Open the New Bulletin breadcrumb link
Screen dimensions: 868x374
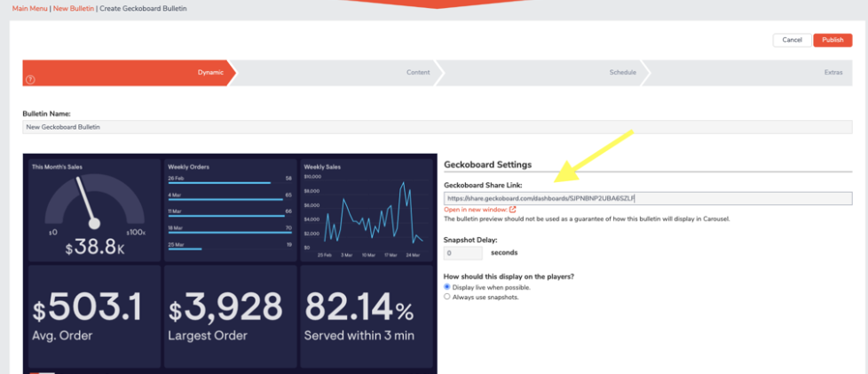coord(74,9)
